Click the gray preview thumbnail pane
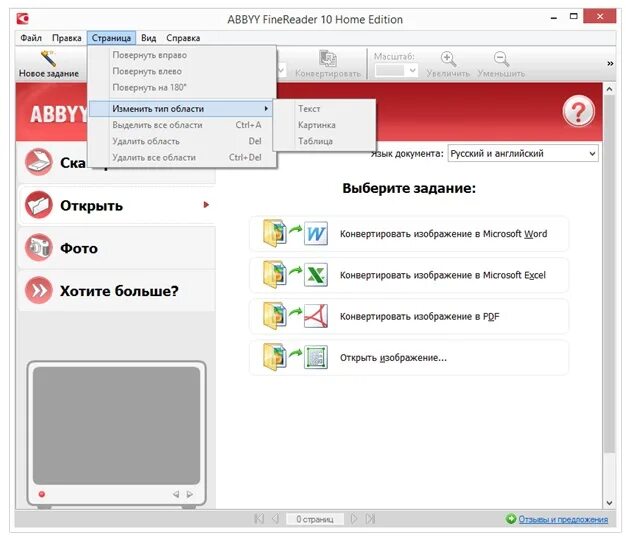 coord(116,425)
